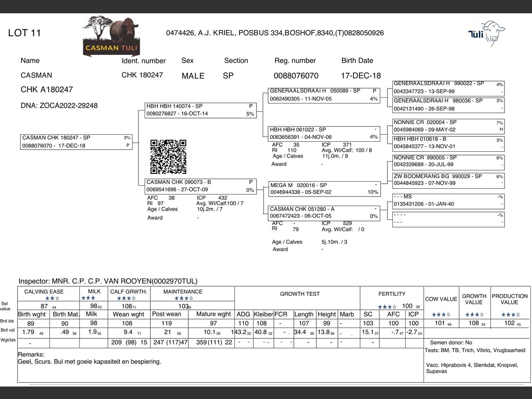532x399 pixels.
Task: Select sire box HBH HBH 140074
Action: tap(200, 110)
